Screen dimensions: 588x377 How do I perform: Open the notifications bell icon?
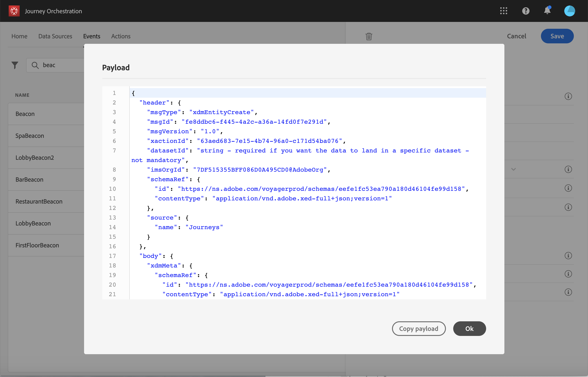coord(547,11)
